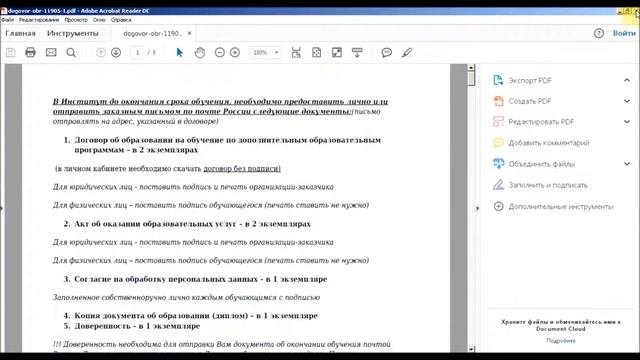
Task: Print the document using printer icon
Action: (x=30, y=52)
